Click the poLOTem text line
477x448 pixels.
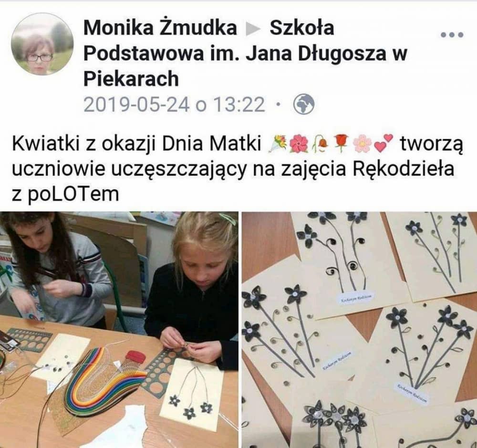click(x=65, y=194)
